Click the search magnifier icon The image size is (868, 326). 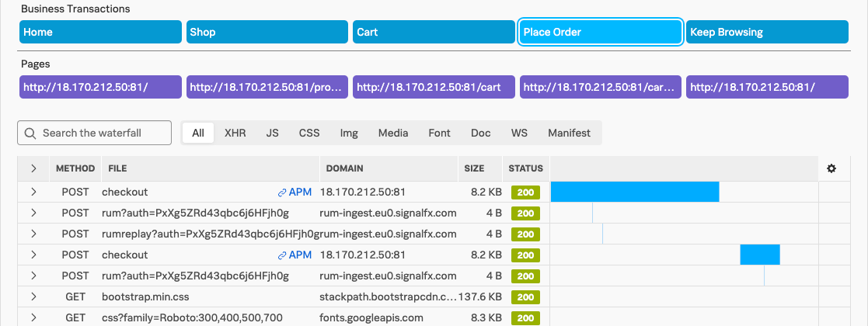31,133
